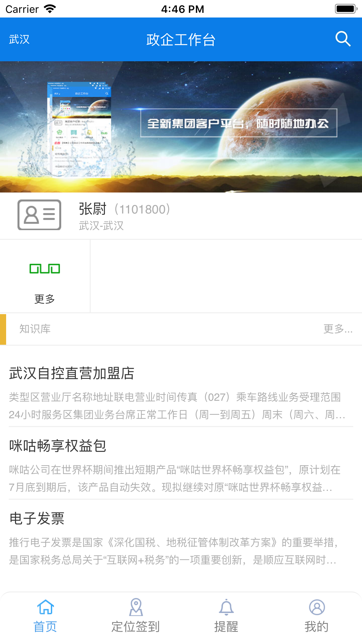The image size is (362, 644).
Task: Tap the ID card profile icon
Action: pos(39,215)
